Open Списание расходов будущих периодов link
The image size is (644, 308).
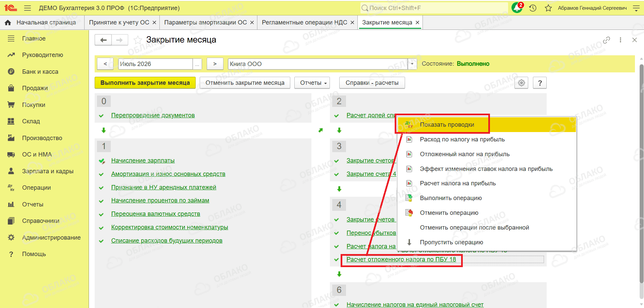[167, 241]
